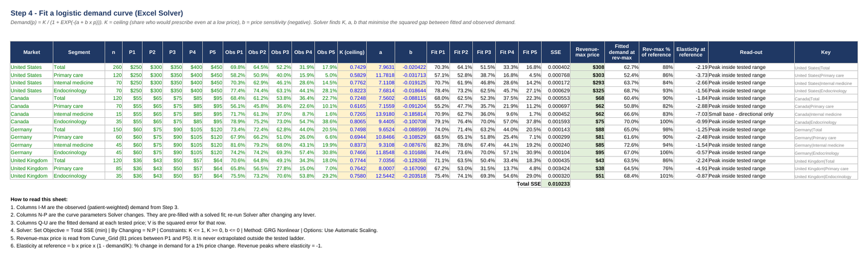Click the 'United Kingdom|Primary care' key cell
Screen dimensions: 868x259
[826, 169]
